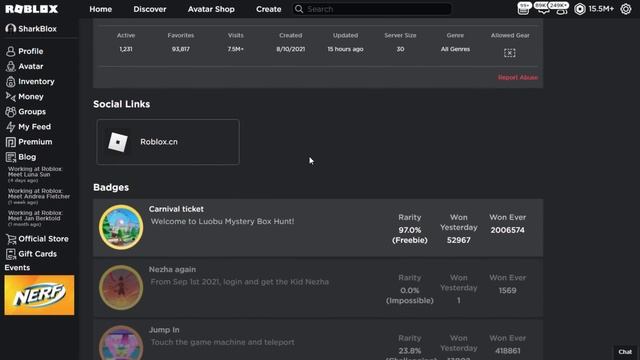
Task: Click the Inventory sidebar icon
Action: point(11,82)
